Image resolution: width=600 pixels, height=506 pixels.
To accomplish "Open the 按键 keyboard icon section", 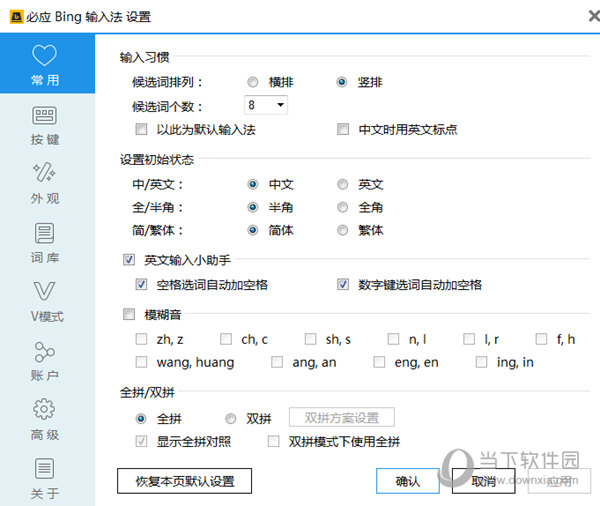I will 45,126.
